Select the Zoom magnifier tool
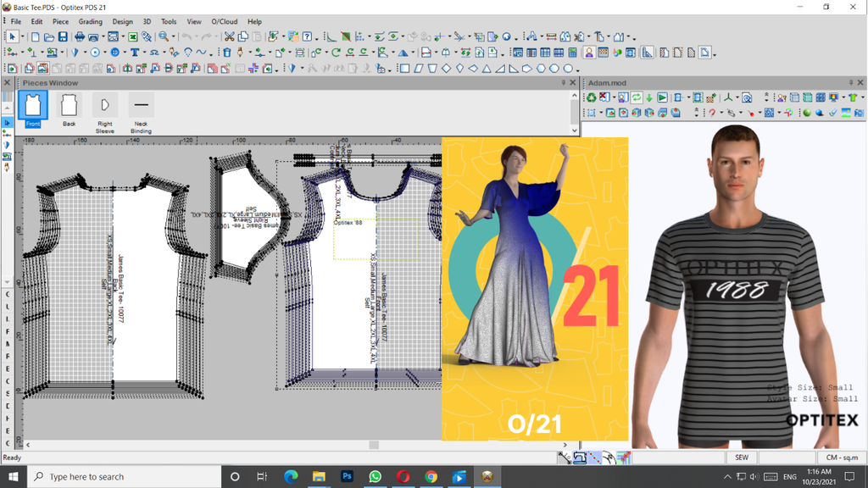 point(164,37)
